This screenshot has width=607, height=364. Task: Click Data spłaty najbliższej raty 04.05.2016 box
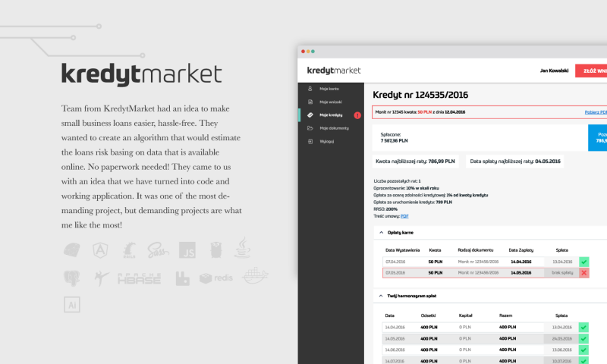pos(515,162)
